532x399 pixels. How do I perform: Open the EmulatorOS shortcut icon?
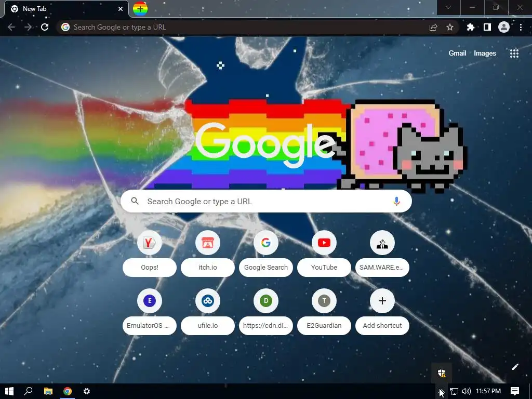150,301
